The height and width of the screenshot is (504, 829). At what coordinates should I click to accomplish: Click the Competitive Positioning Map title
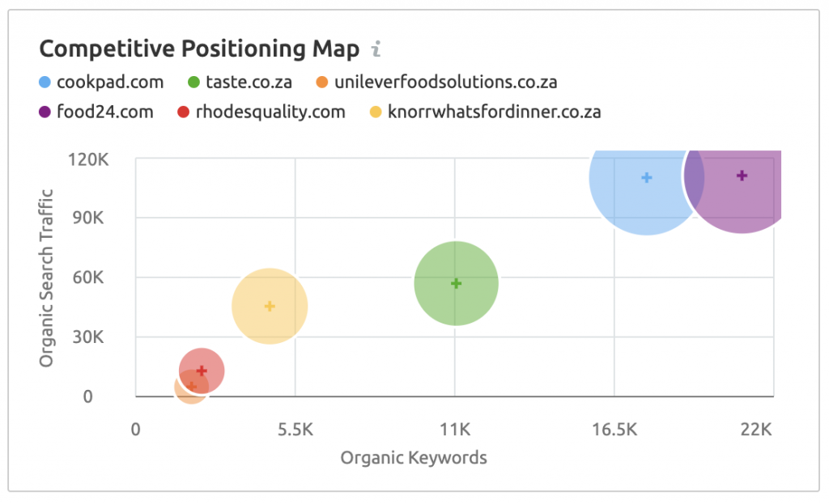click(x=199, y=49)
